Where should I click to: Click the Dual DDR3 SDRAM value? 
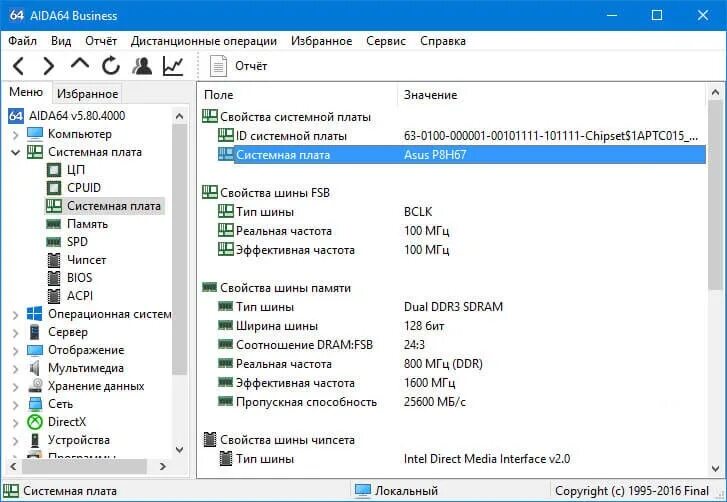(453, 307)
